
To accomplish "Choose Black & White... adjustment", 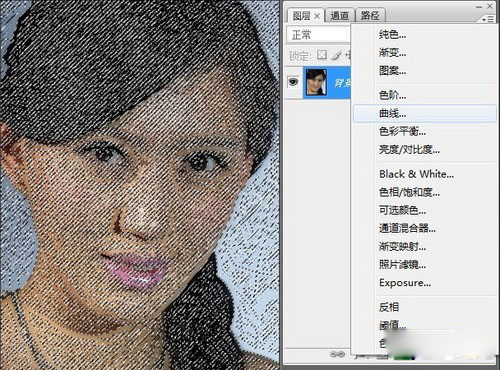I will [416, 174].
